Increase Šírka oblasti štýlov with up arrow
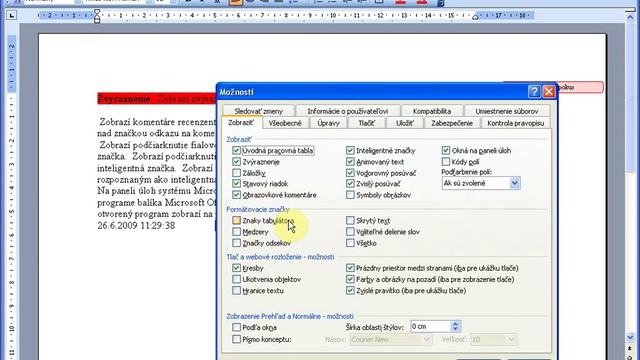Screen dimensions: 640x360 tap(456, 324)
